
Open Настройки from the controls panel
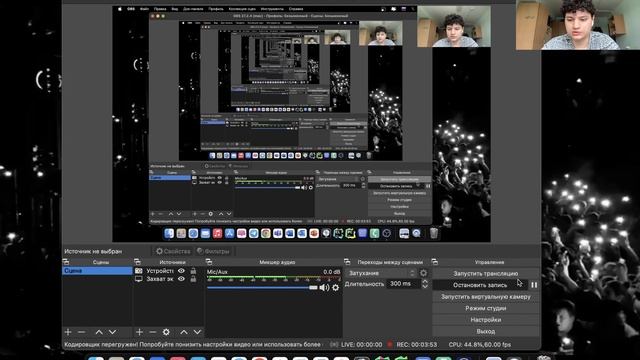[x=485, y=320]
